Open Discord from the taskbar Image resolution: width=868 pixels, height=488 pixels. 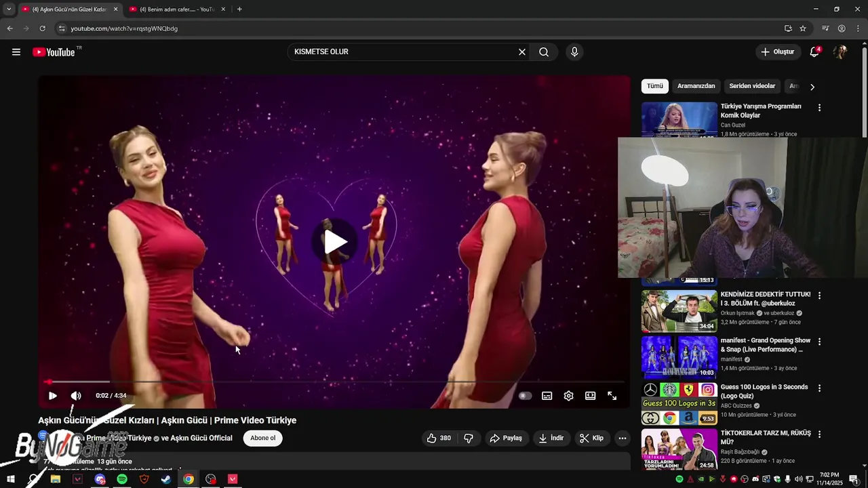(x=100, y=479)
